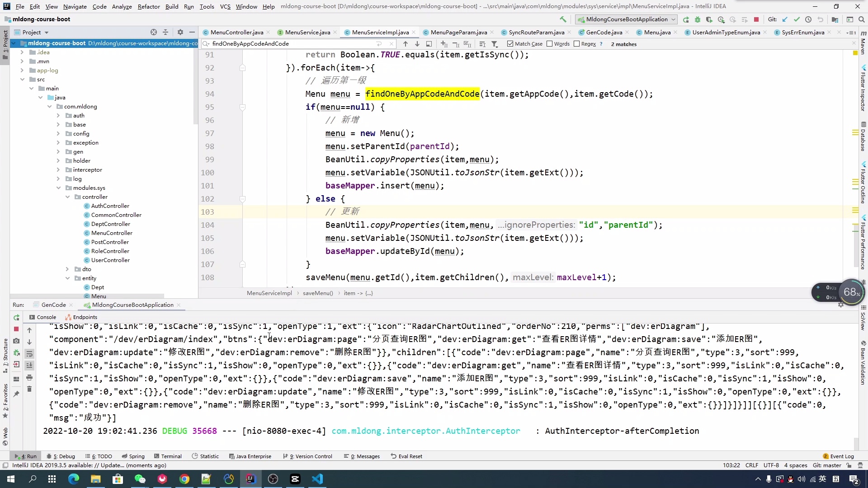The height and width of the screenshot is (488, 868).
Task: Stop the running application via red square
Action: 756,19
